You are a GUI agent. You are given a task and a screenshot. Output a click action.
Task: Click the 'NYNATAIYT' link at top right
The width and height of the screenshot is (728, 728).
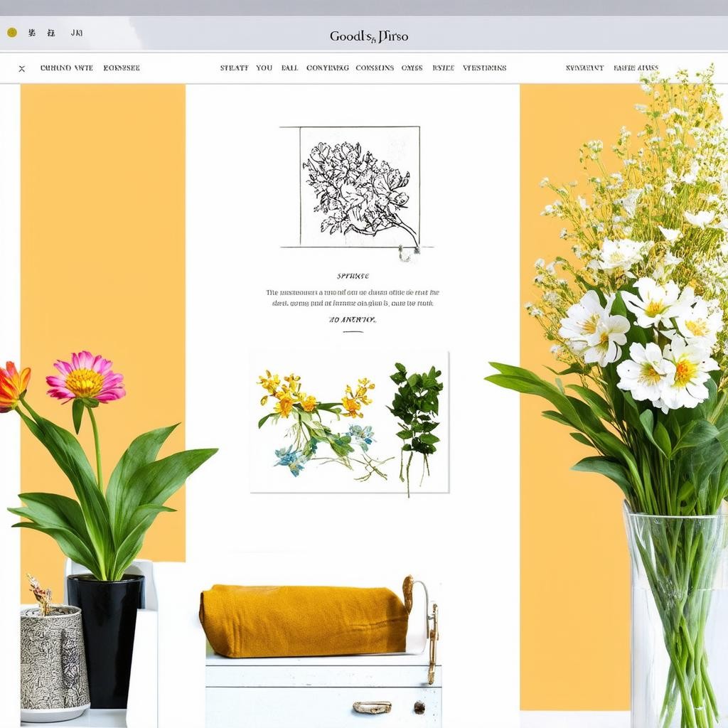[584, 68]
